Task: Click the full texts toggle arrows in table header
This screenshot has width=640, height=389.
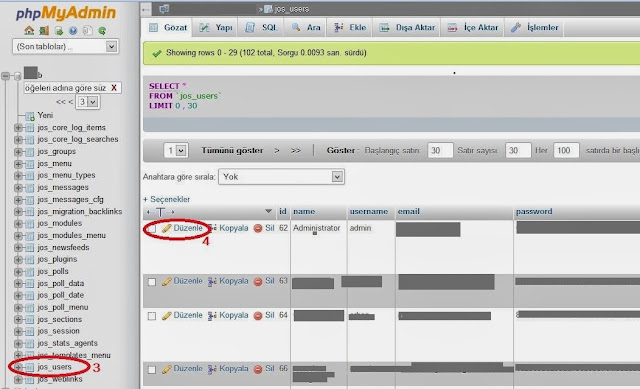Action: tap(160, 212)
